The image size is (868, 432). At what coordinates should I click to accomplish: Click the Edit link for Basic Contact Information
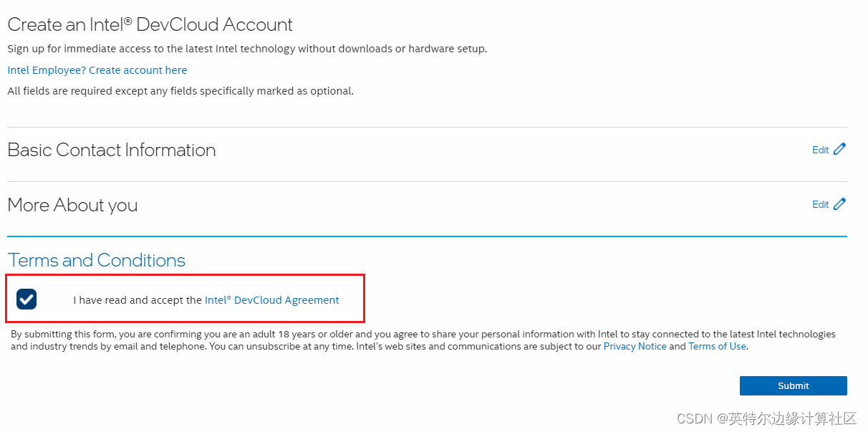click(x=820, y=150)
